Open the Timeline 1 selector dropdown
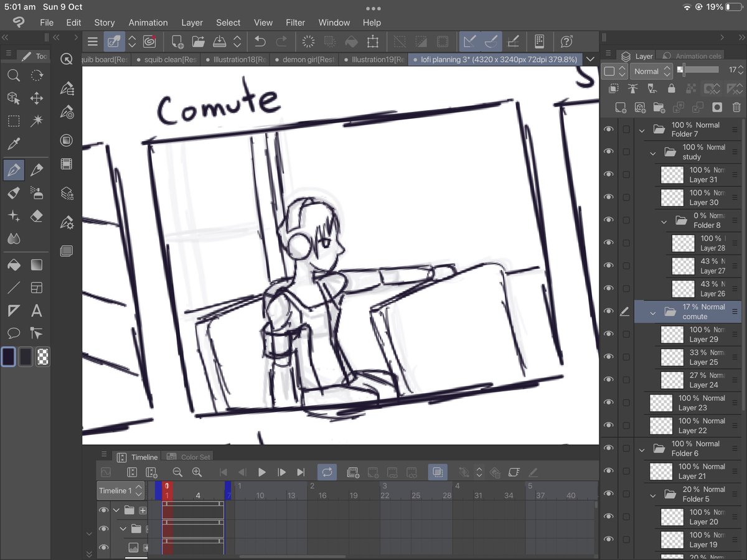747x560 pixels. coord(121,491)
